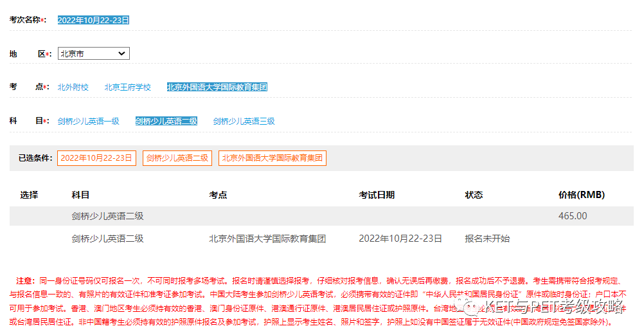Select highlighted subject 剑桥少儿英语二级
This screenshot has width=644, height=335.
pyautogui.click(x=166, y=122)
